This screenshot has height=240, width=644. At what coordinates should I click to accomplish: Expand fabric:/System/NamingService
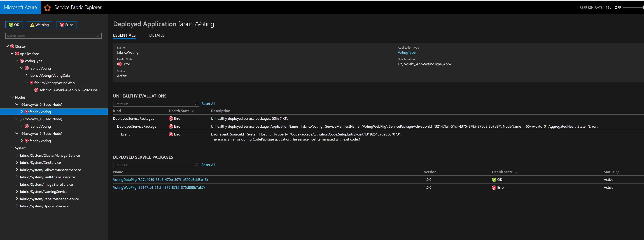coord(17,191)
